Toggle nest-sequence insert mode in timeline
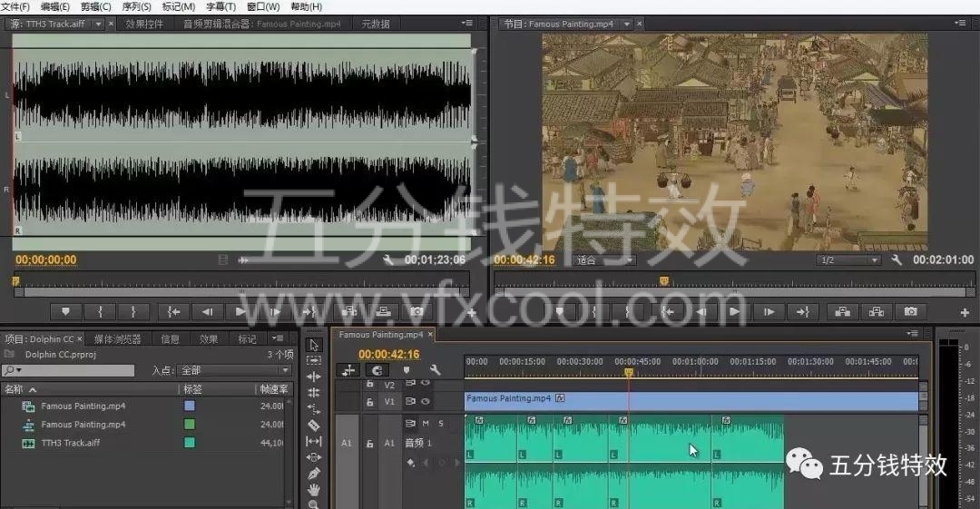The image size is (980, 509). click(x=348, y=370)
